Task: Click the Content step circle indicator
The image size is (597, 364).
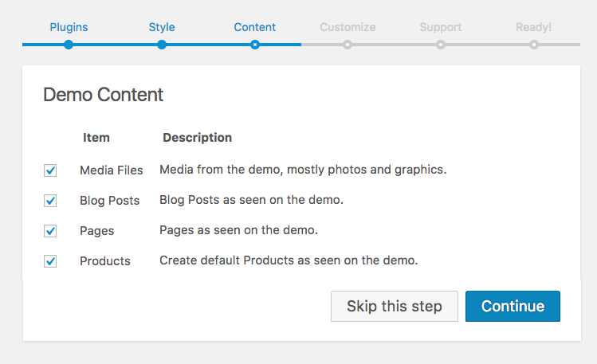Action: coord(254,45)
